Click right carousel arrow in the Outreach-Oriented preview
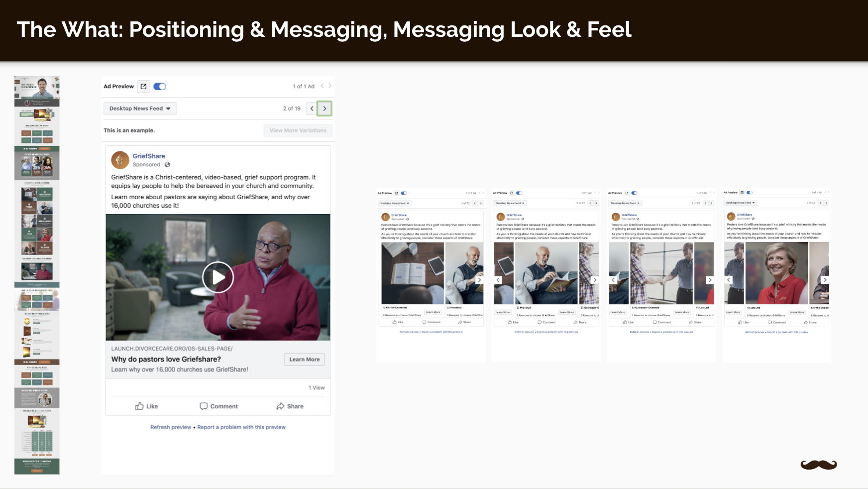Screen dimensions: 868x489 pyautogui.click(x=710, y=280)
